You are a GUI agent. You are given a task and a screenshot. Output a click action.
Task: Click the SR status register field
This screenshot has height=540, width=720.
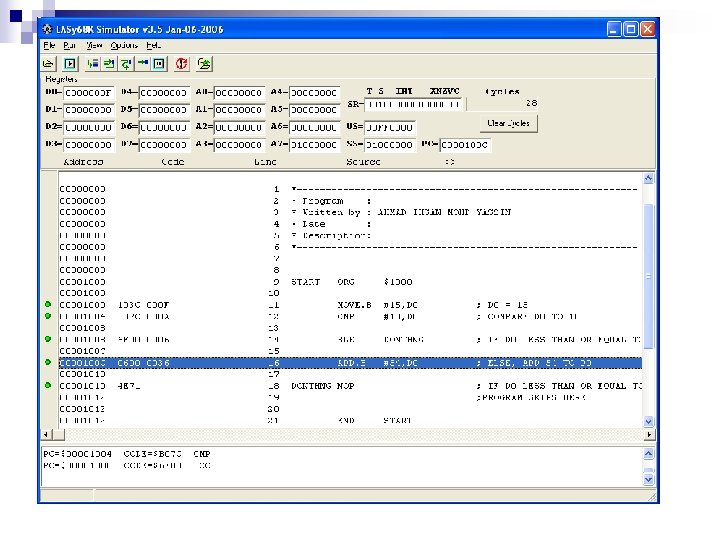(x=415, y=105)
